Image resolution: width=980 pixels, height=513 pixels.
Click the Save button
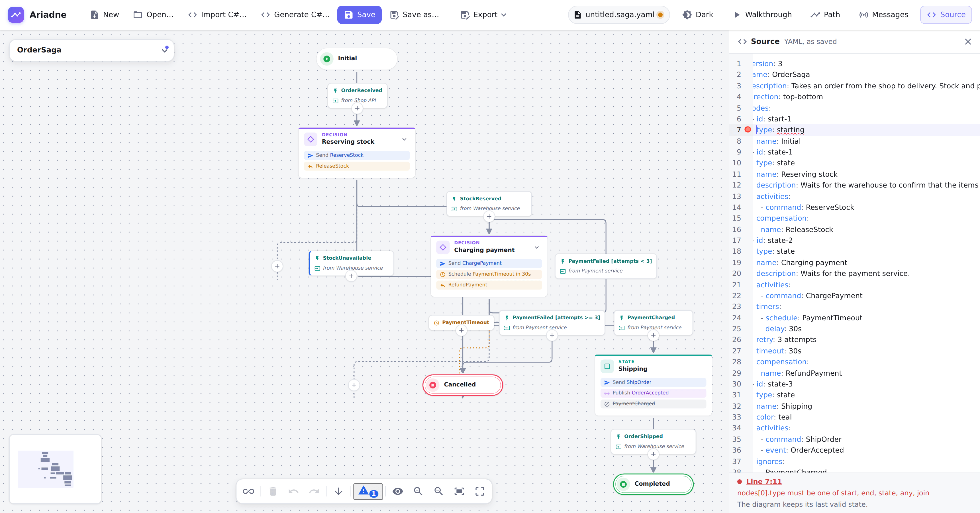[359, 15]
